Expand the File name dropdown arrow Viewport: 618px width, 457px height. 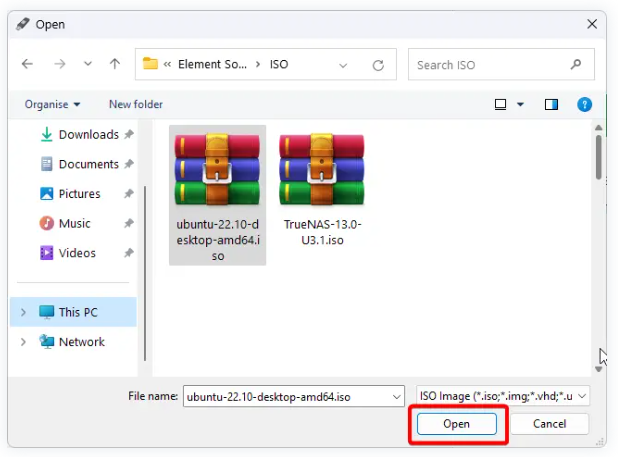point(396,397)
